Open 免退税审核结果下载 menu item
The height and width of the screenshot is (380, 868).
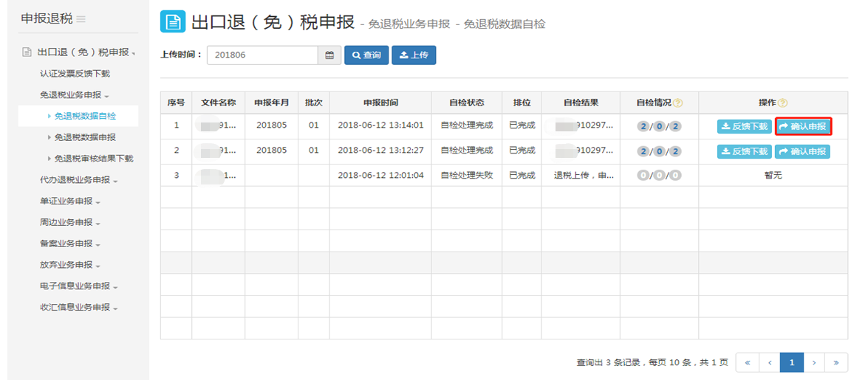pyautogui.click(x=93, y=159)
